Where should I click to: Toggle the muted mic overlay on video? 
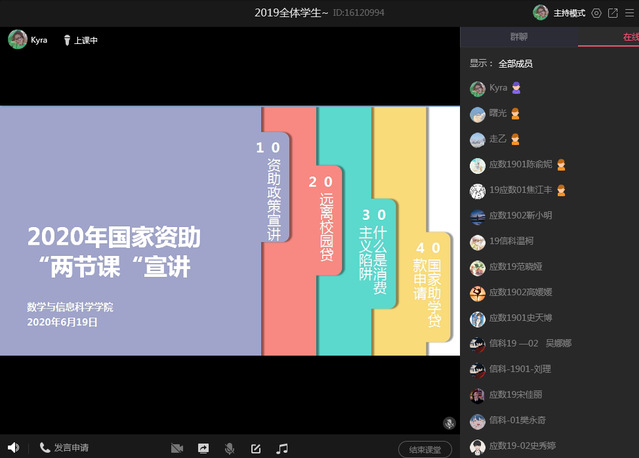pyautogui.click(x=449, y=423)
